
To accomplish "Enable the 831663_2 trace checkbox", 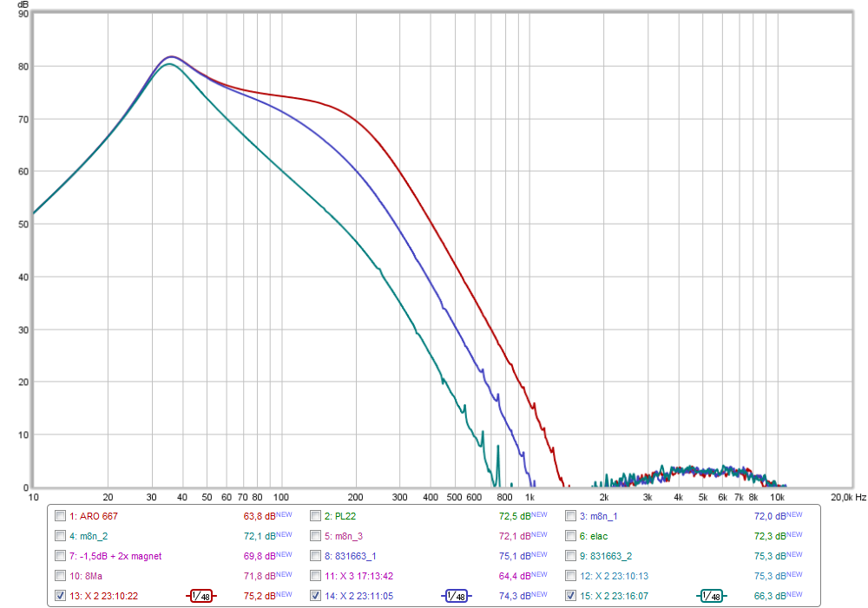I will click(x=571, y=556).
